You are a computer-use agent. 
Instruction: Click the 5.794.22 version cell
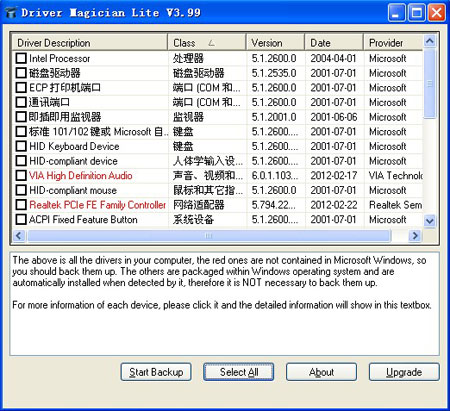click(274, 205)
